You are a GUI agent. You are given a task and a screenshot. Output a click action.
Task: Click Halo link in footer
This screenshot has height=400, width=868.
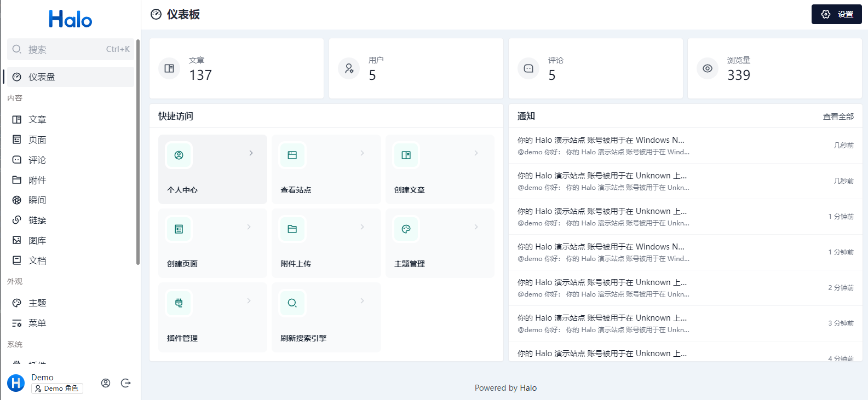528,388
